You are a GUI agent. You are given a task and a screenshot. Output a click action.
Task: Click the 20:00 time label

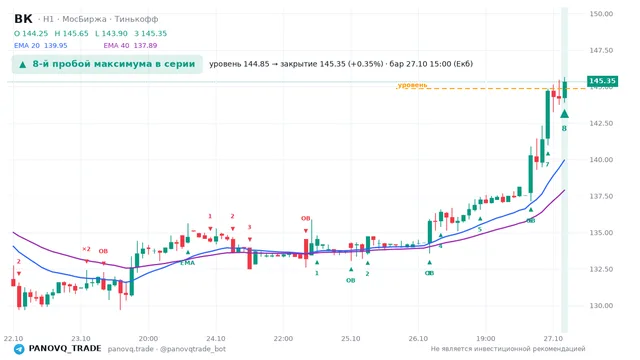(148, 338)
